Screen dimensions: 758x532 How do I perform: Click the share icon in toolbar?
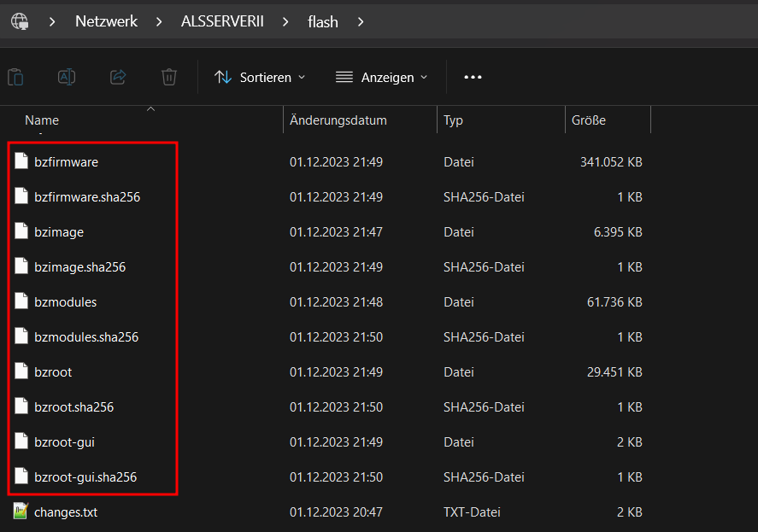(x=118, y=78)
